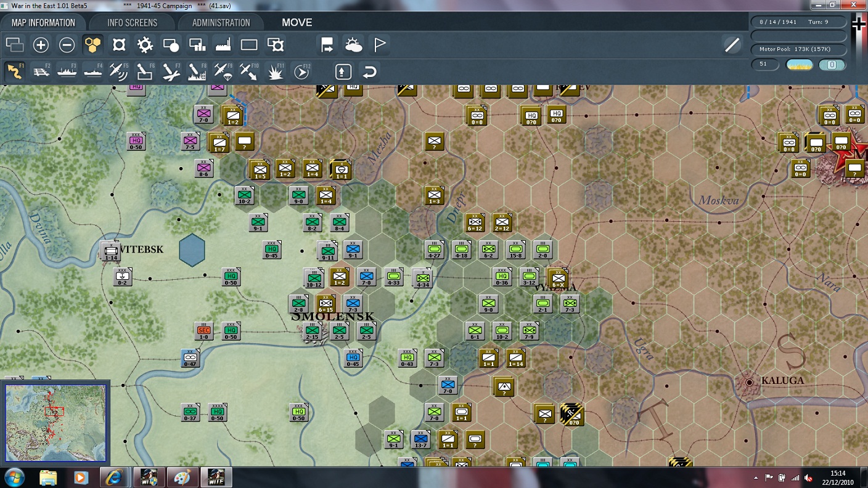Click the diagonal slash round button
This screenshot has width=868, height=488.
click(732, 45)
